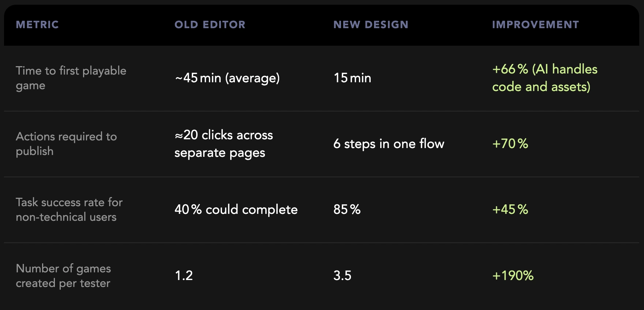644x310 pixels.
Task: Select the 'Time to first playable game' cell
Action: [x=71, y=78]
